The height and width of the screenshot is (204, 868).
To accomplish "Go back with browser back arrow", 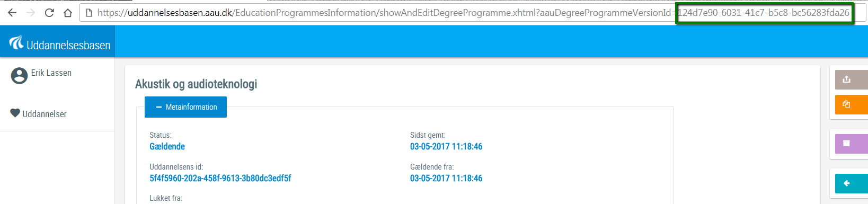I will 12,13.
